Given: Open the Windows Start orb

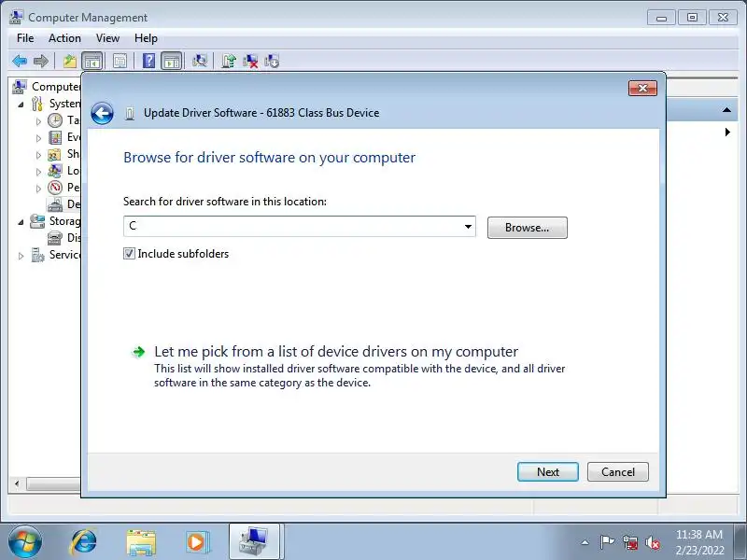Looking at the screenshot, I should tap(25, 541).
